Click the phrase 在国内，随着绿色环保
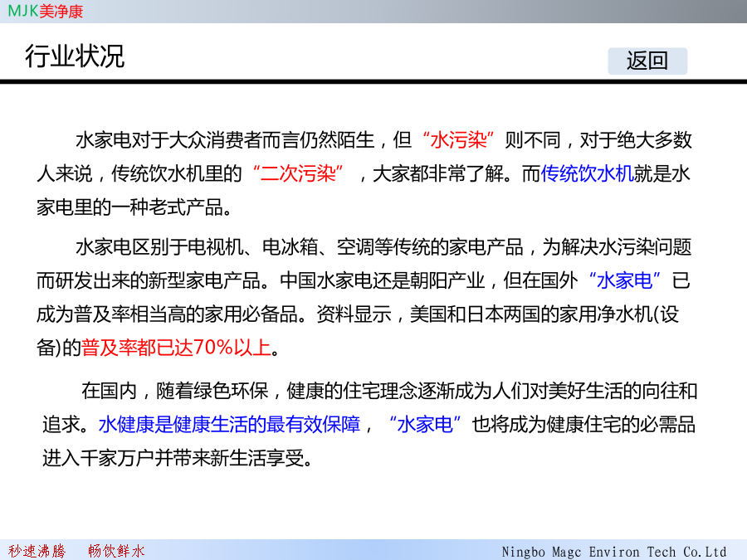 point(175,391)
